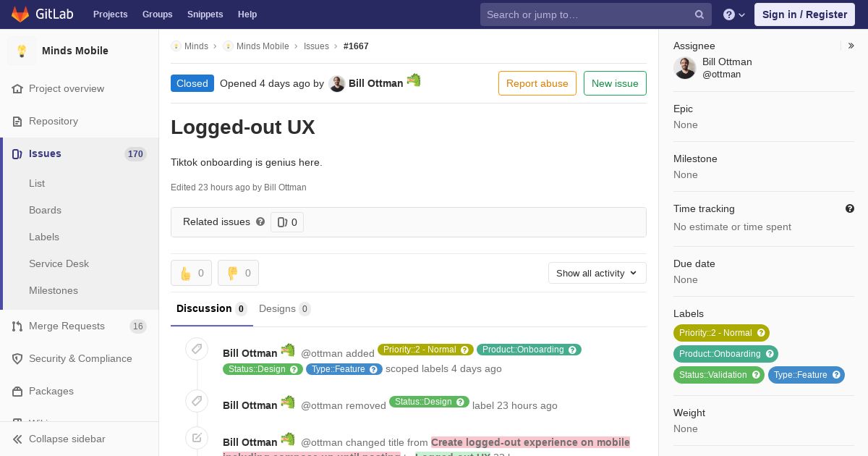Open the Help question mark menu
The width and height of the screenshot is (868, 456).
734,14
